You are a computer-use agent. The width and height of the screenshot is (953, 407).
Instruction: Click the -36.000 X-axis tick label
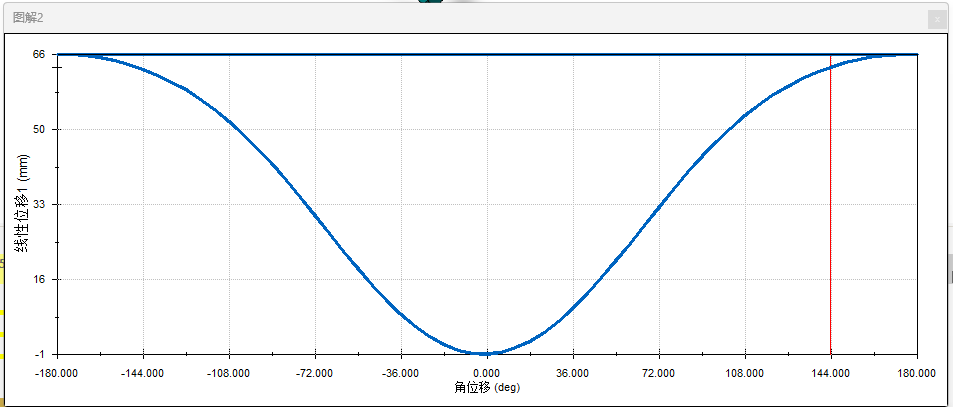click(401, 372)
